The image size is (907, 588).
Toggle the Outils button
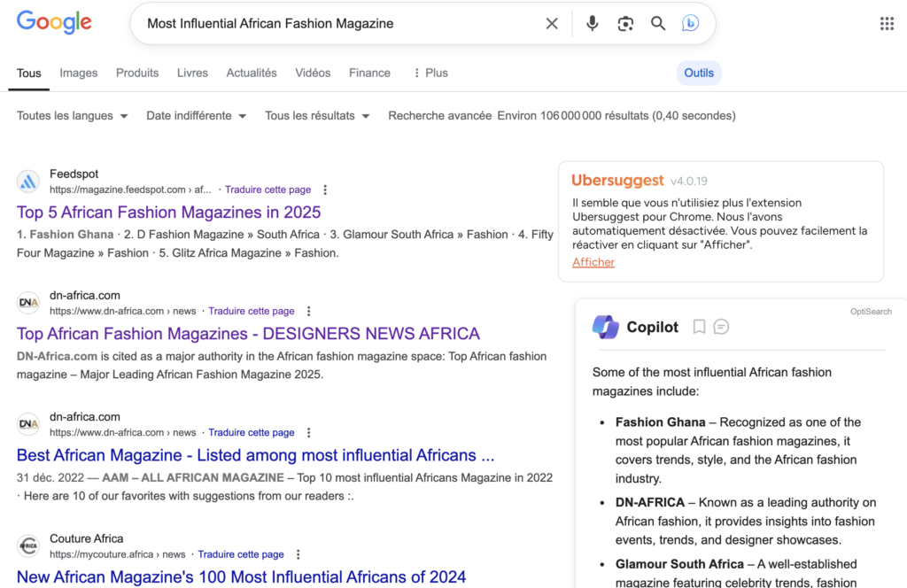pyautogui.click(x=699, y=73)
